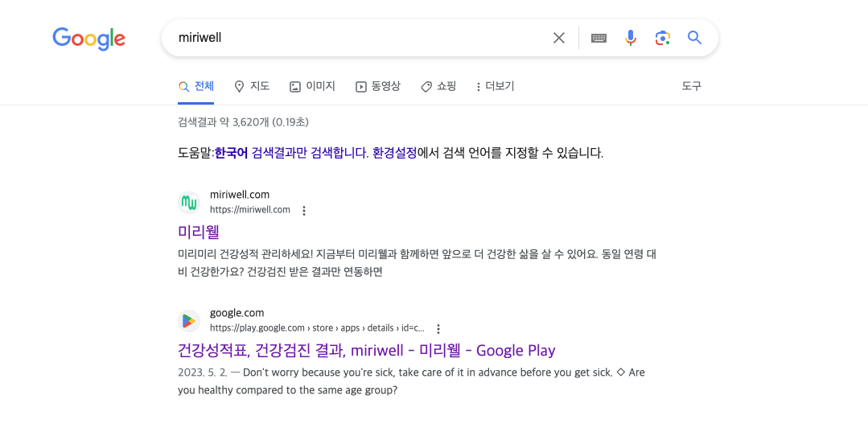Viewport: 868px width, 424px height.
Task: Click the google.com site name text
Action: tap(237, 313)
